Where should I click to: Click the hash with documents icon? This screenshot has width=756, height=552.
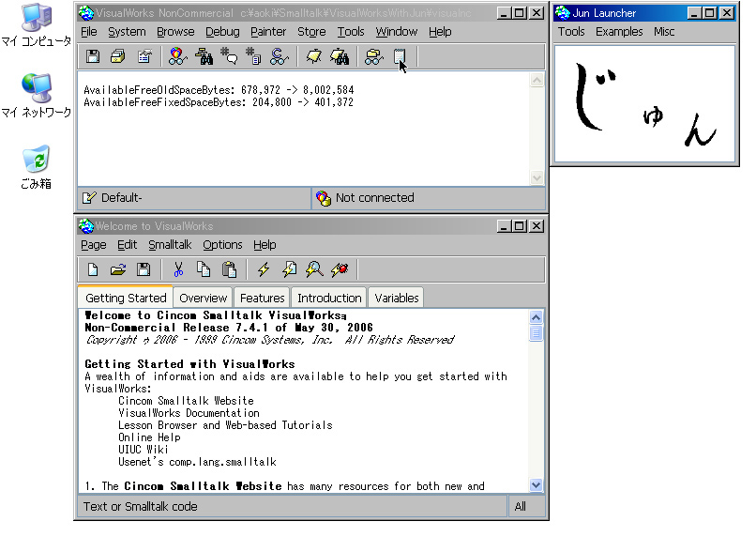253,56
